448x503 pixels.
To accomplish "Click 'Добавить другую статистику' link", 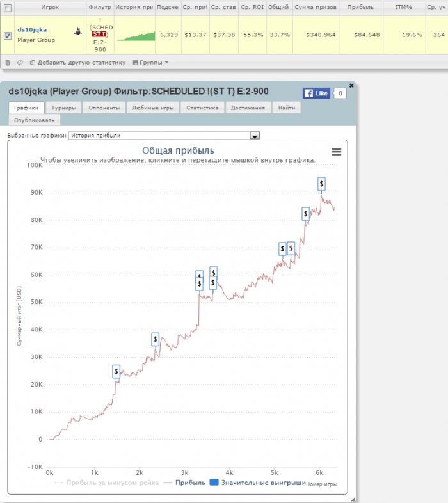I will click(77, 63).
